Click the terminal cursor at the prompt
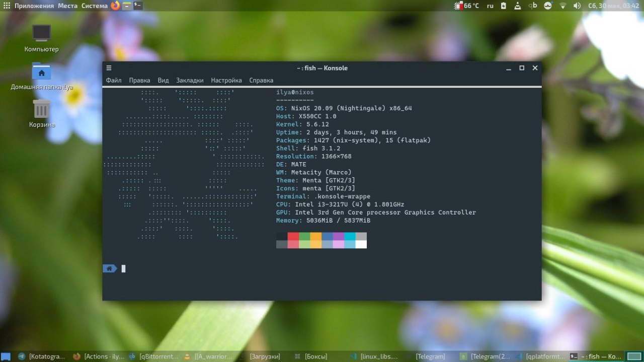644x362 pixels. click(x=123, y=268)
